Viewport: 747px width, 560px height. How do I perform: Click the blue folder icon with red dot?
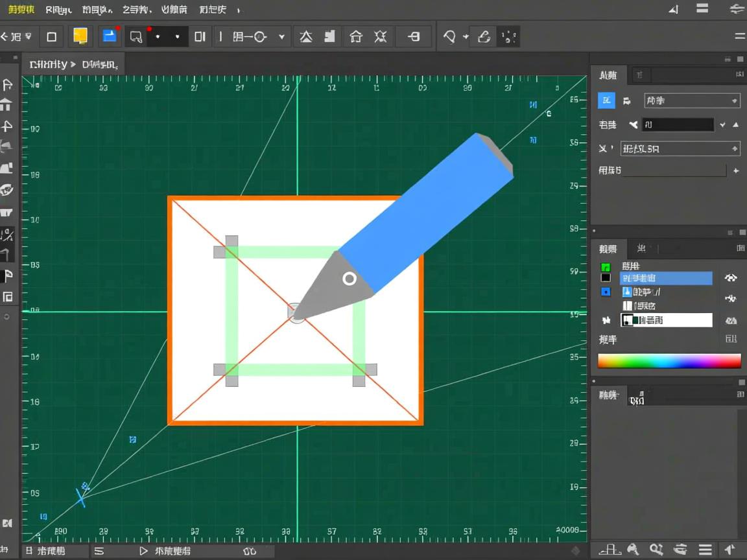coord(110,36)
